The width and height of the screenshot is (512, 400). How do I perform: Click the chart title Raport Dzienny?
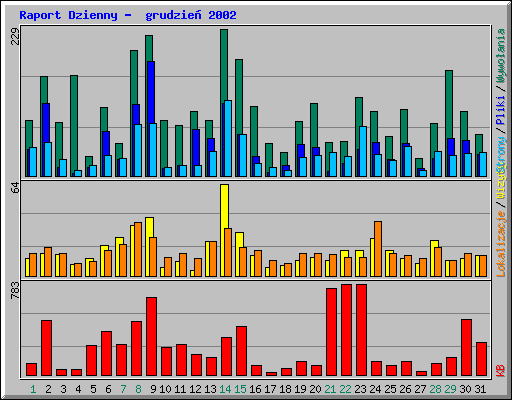(x=68, y=15)
